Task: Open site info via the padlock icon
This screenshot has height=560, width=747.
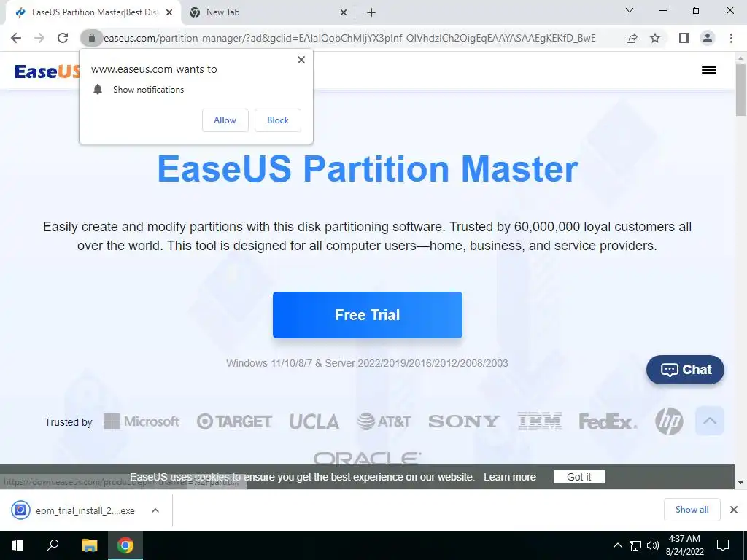Action: [92, 38]
